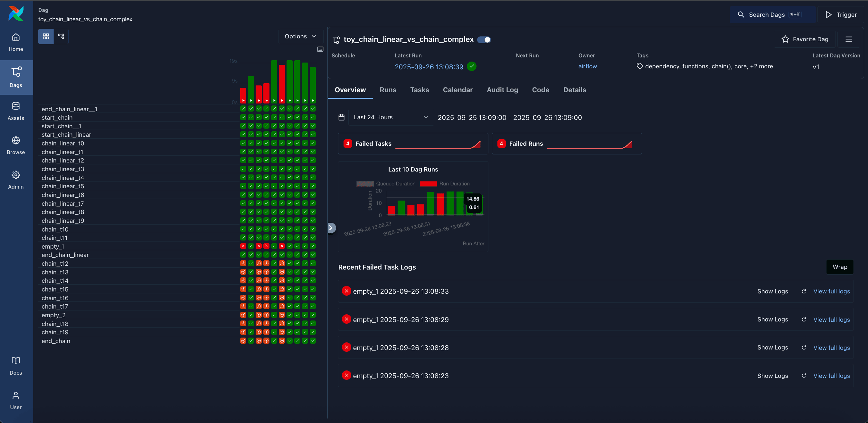
Task: Toggle the DAG pause switch
Action: pos(484,40)
